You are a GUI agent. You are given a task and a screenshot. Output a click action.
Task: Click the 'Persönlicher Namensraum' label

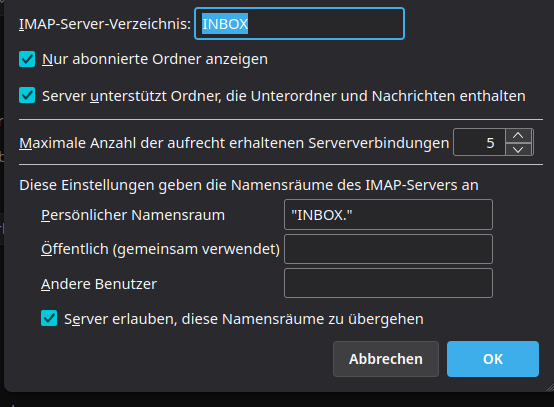click(x=133, y=215)
